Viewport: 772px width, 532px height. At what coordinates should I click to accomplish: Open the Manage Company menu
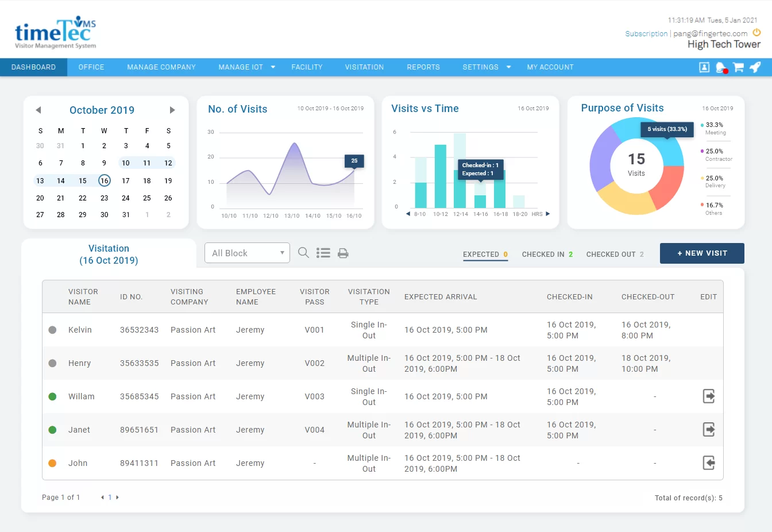[161, 67]
